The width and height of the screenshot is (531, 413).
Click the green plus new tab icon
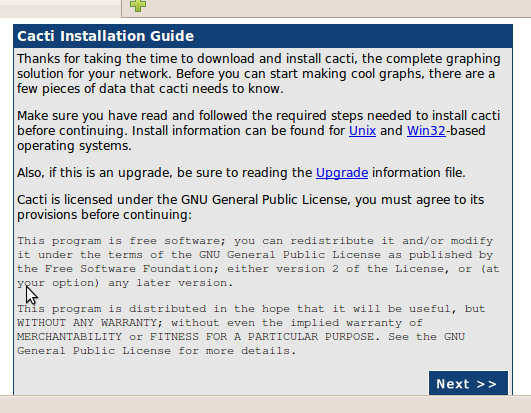pyautogui.click(x=138, y=5)
